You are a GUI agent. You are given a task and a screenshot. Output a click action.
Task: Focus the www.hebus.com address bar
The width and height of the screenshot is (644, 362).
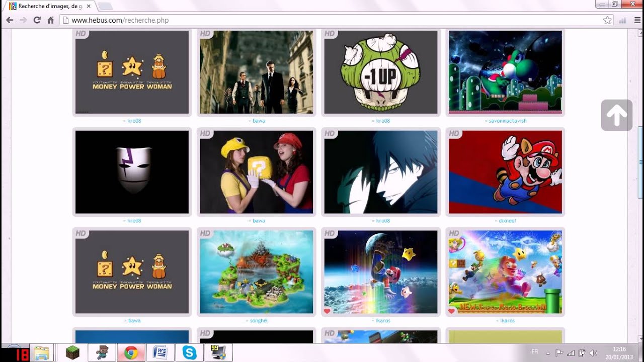pos(332,20)
